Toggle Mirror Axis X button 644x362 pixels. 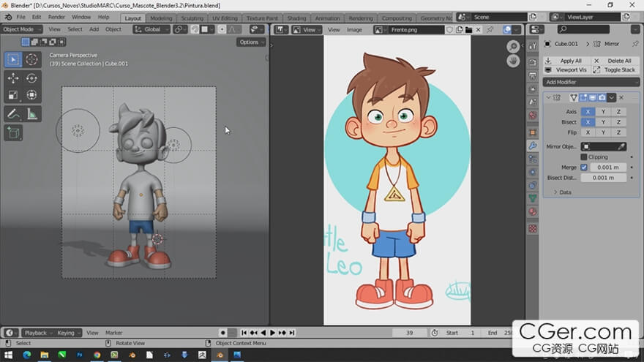tap(588, 112)
